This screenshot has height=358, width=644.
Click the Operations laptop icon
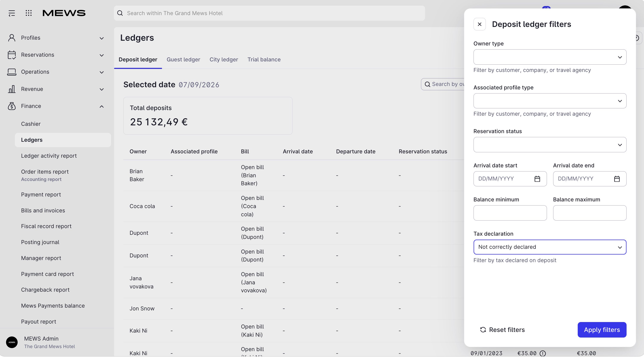click(x=12, y=72)
